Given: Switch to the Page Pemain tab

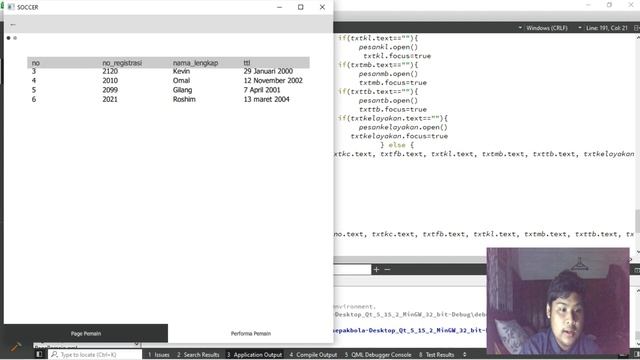Looking at the screenshot, I should coord(86,333).
